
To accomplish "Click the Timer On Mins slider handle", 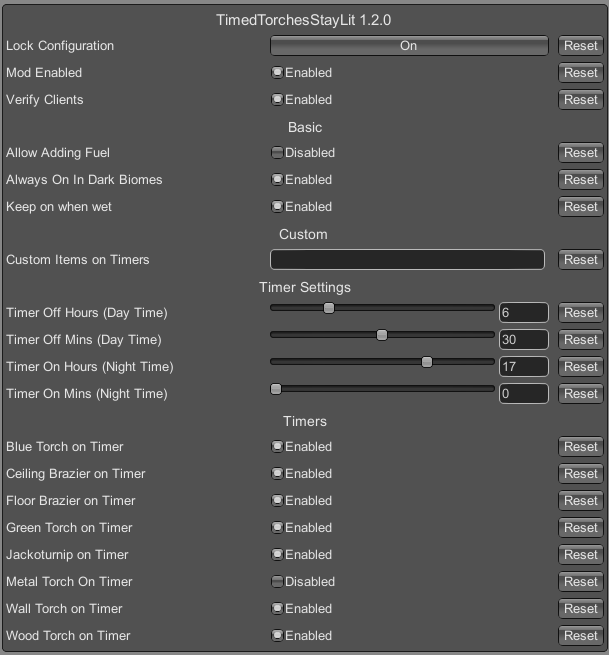I will pos(276,389).
